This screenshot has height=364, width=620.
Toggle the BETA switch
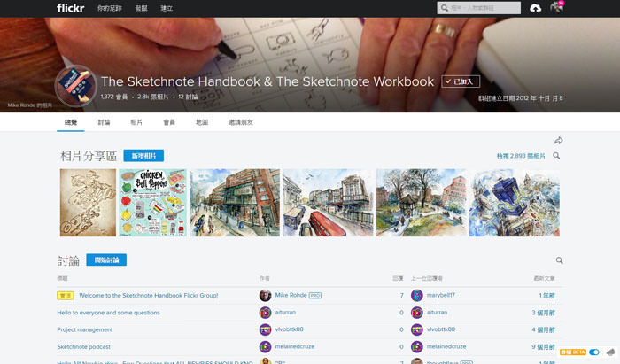[593, 352]
